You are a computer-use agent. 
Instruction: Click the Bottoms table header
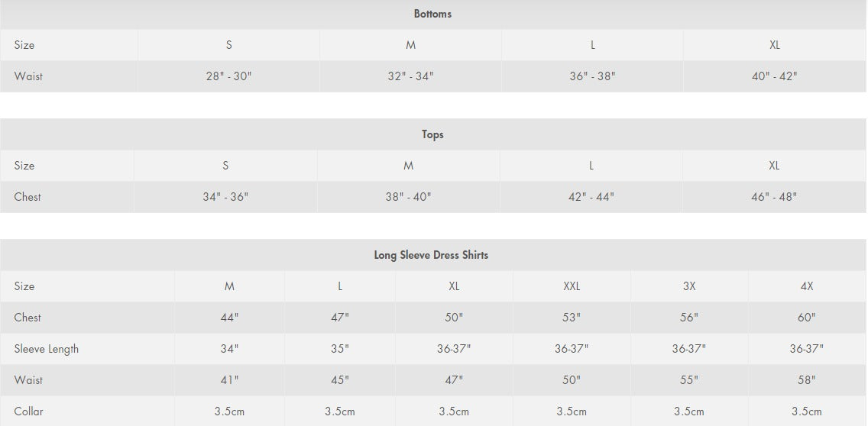[x=433, y=15]
